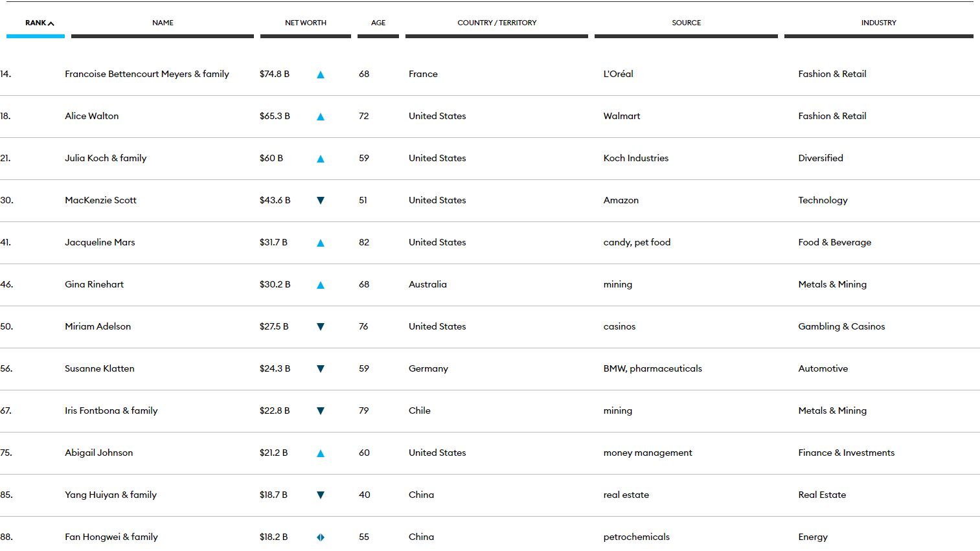Sort the table by Net Worth column
Screen dimensions: 980x551
tap(305, 23)
